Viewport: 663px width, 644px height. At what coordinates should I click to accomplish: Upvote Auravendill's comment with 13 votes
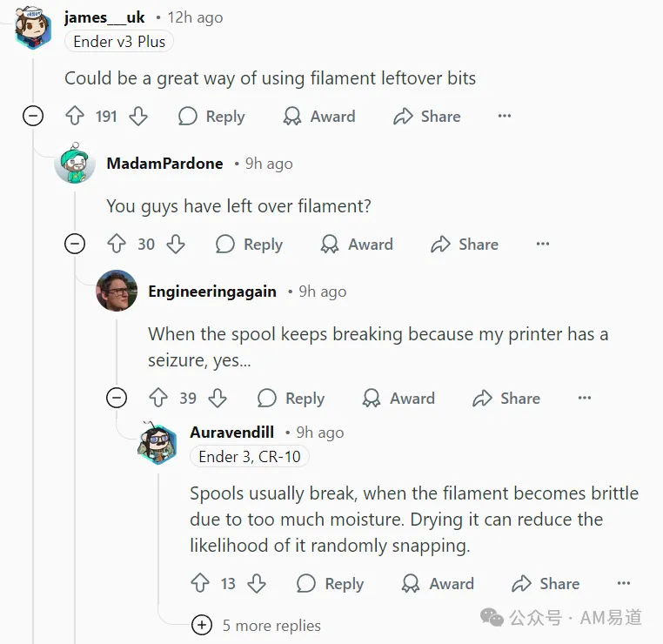[x=200, y=583]
